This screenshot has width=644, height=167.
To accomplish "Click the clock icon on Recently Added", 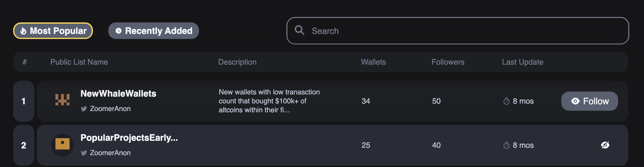I will (x=119, y=31).
